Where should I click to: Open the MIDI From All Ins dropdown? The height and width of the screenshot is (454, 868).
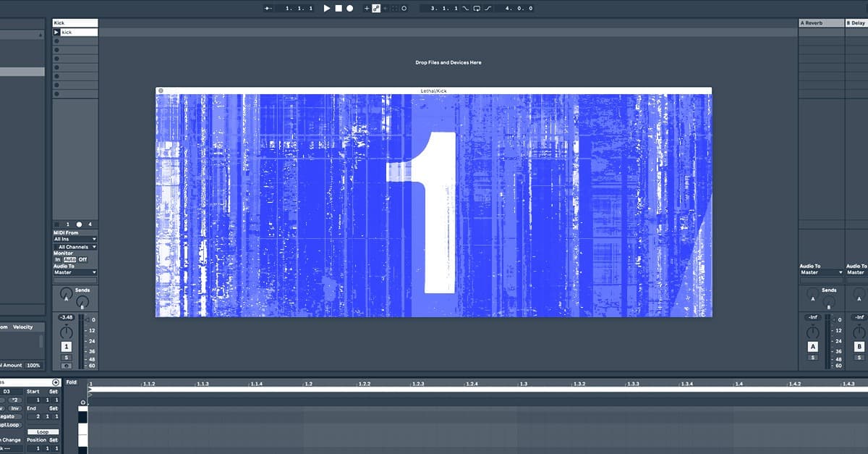75,239
